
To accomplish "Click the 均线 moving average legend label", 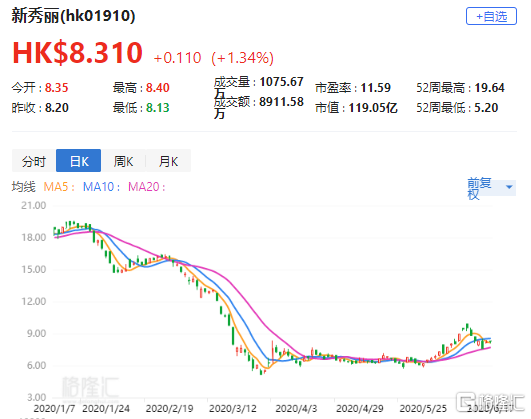I will [x=24, y=187].
